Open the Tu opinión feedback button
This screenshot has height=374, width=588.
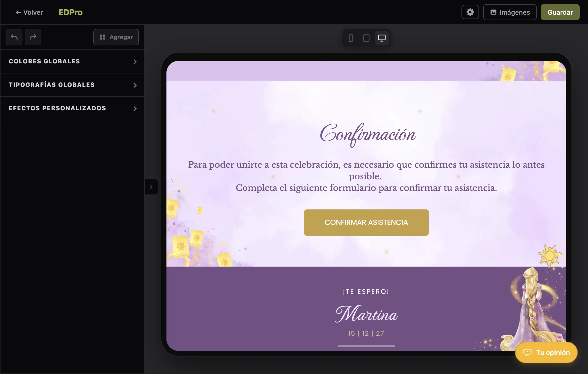pos(546,352)
